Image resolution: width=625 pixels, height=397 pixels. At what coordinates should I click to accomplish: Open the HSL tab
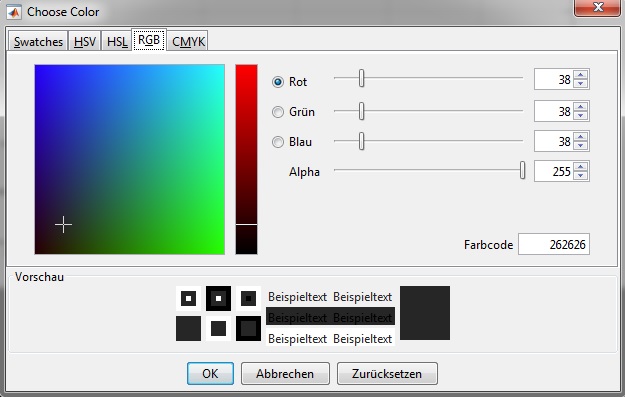117,41
